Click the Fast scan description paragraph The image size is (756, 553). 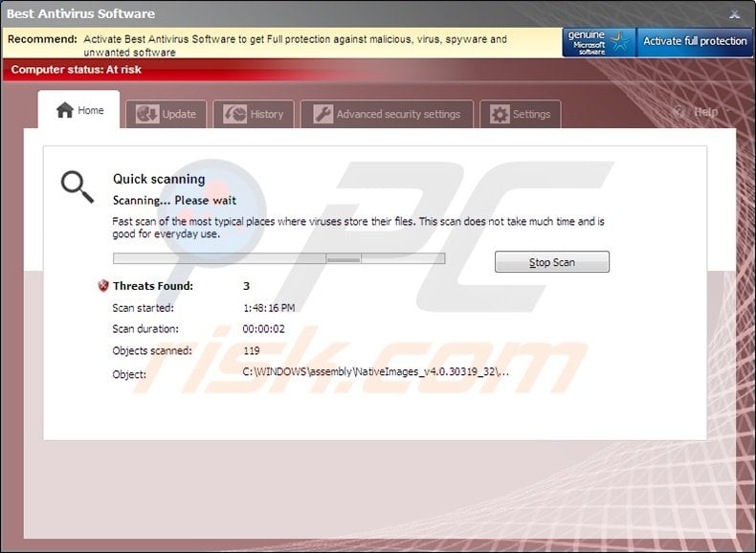tap(358, 228)
